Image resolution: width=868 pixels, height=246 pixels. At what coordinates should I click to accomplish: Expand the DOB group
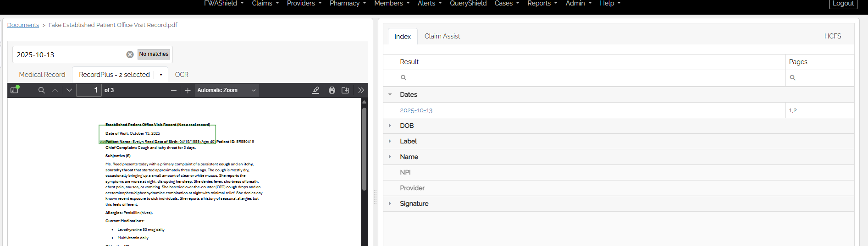point(390,126)
